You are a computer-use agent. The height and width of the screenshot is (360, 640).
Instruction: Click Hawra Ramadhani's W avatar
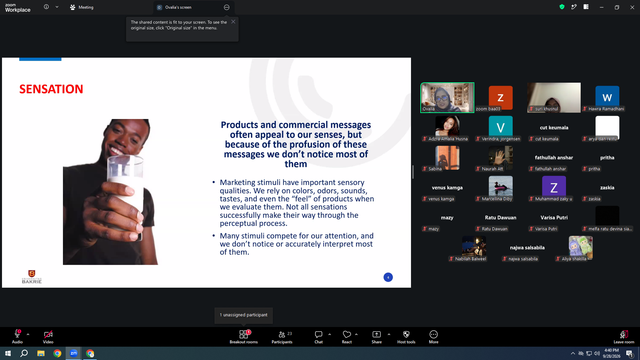pyautogui.click(x=607, y=97)
